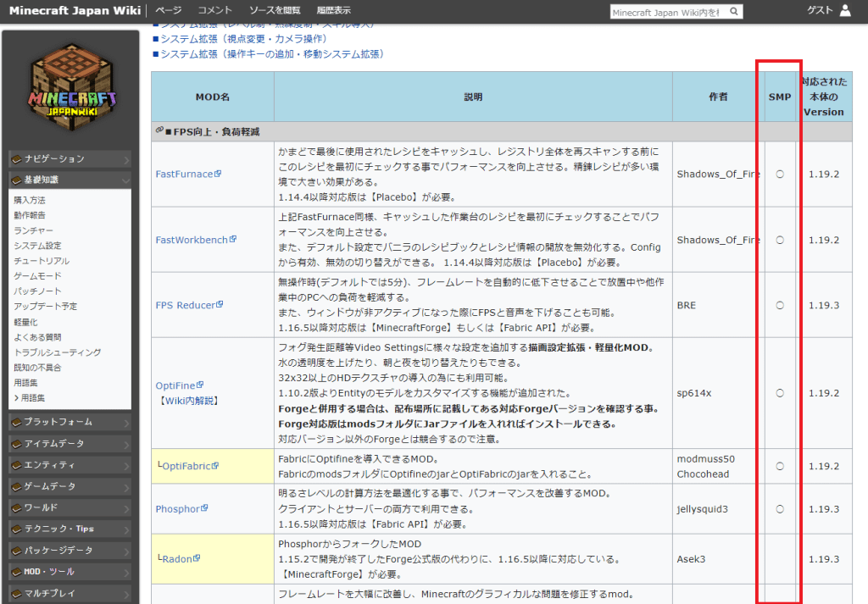The height and width of the screenshot is (604, 868).
Task: Expand the ワールド section arrow
Action: [126, 509]
